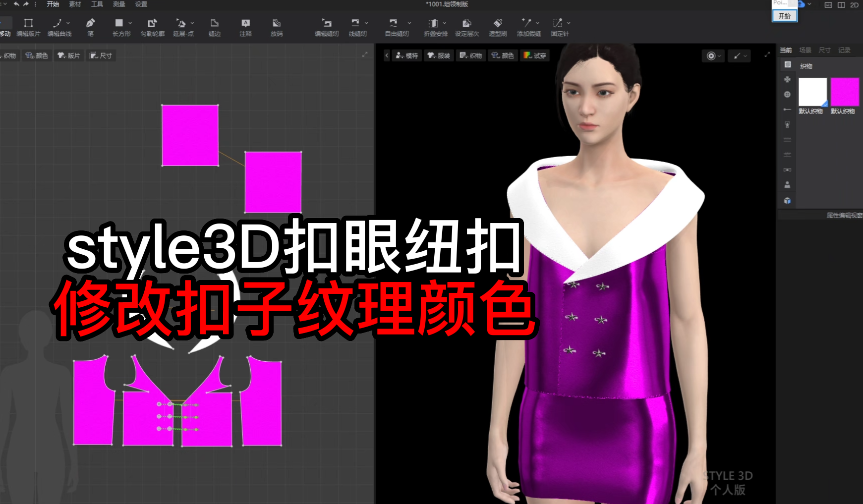
Task: Open the 测量 menu tab
Action: point(119,4)
